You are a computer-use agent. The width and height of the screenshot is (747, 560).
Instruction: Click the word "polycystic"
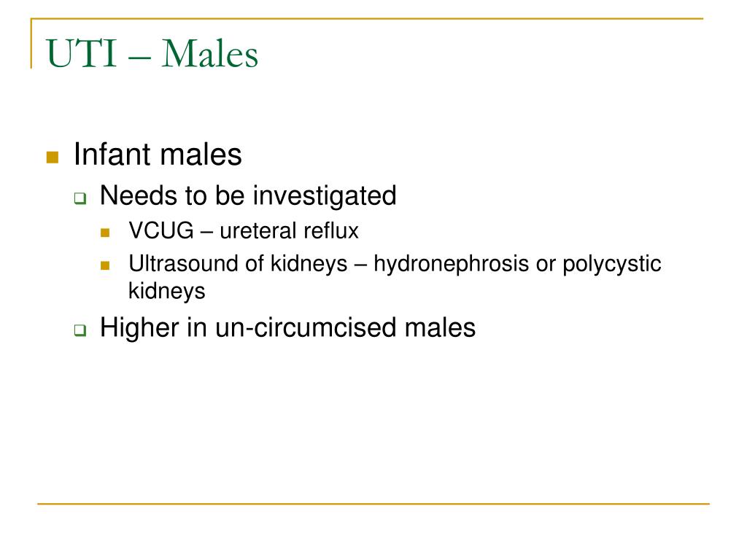pos(612,264)
